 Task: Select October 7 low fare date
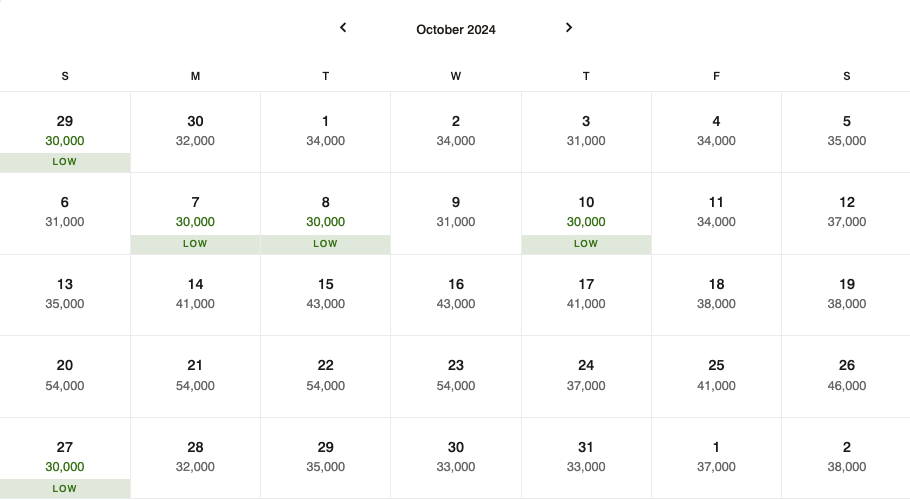[196, 213]
